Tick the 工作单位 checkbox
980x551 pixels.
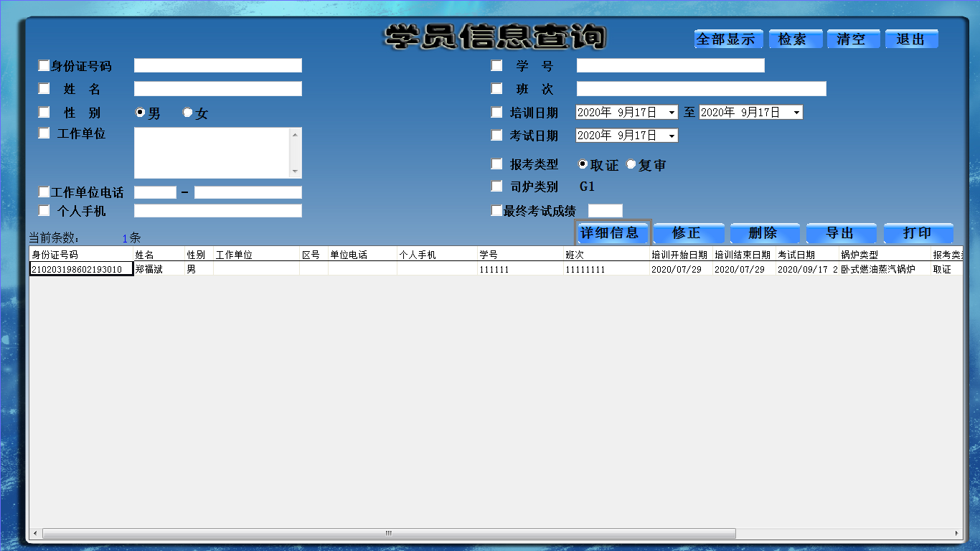pyautogui.click(x=44, y=133)
